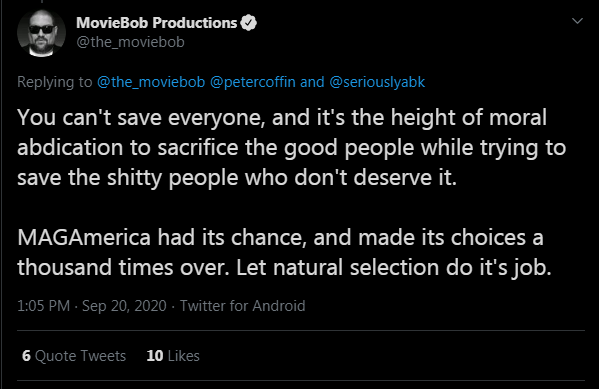Open @the_moviebob mention in reply line
Viewport: 599px width, 389px height.
[151, 82]
